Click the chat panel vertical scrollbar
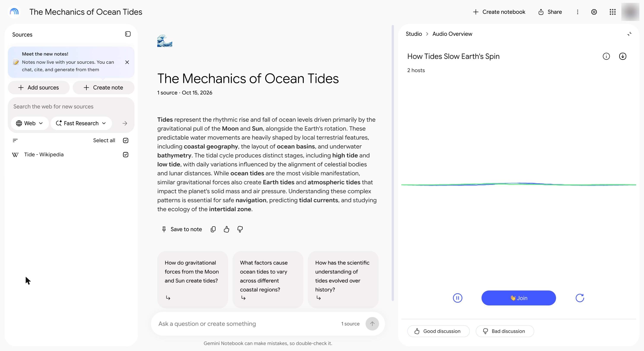The image size is (644, 351). [392, 163]
